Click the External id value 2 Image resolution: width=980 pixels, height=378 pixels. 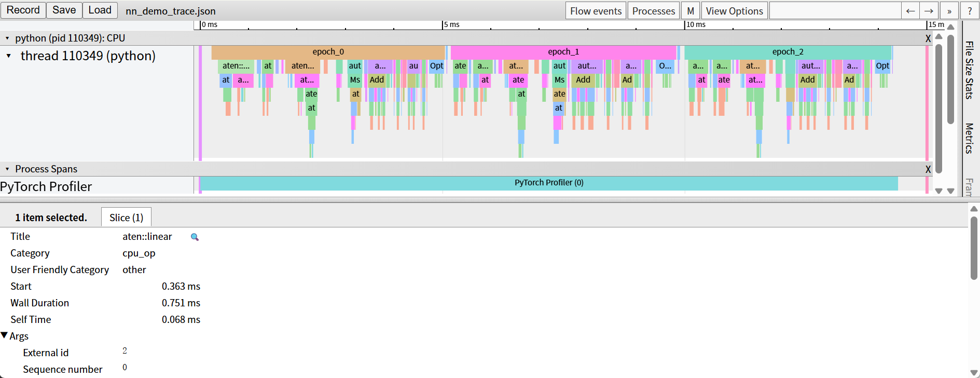point(125,351)
